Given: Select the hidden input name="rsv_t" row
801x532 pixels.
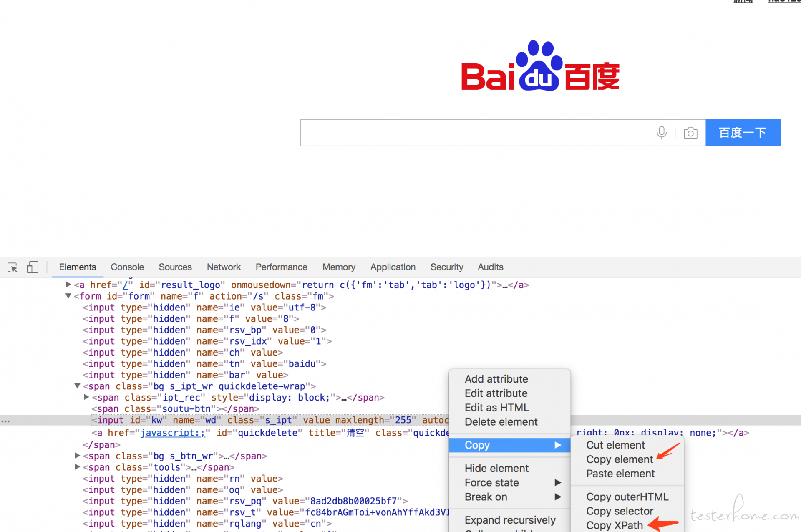Looking at the screenshot, I should click(x=266, y=512).
